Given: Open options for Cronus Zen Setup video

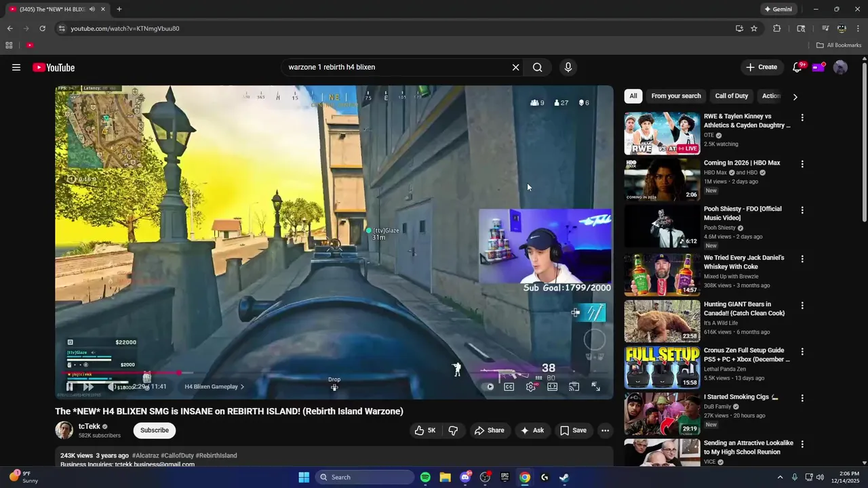Looking at the screenshot, I should [x=802, y=352].
